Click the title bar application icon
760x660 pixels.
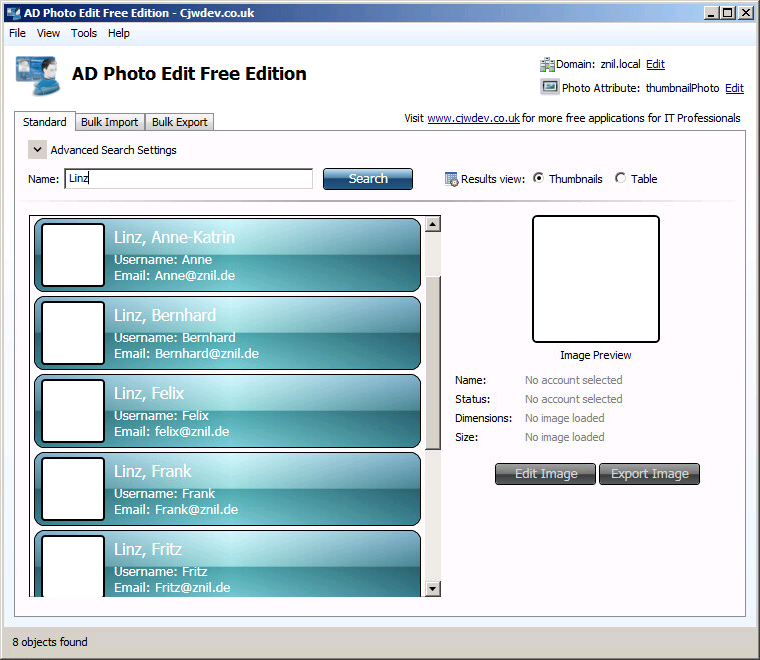click(x=13, y=12)
